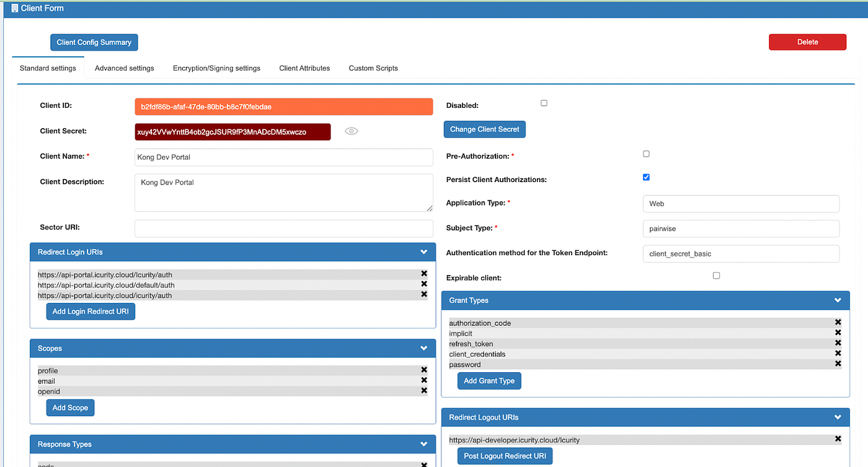The height and width of the screenshot is (467, 868).
Task: Click the Add Grant Type button
Action: pos(489,381)
